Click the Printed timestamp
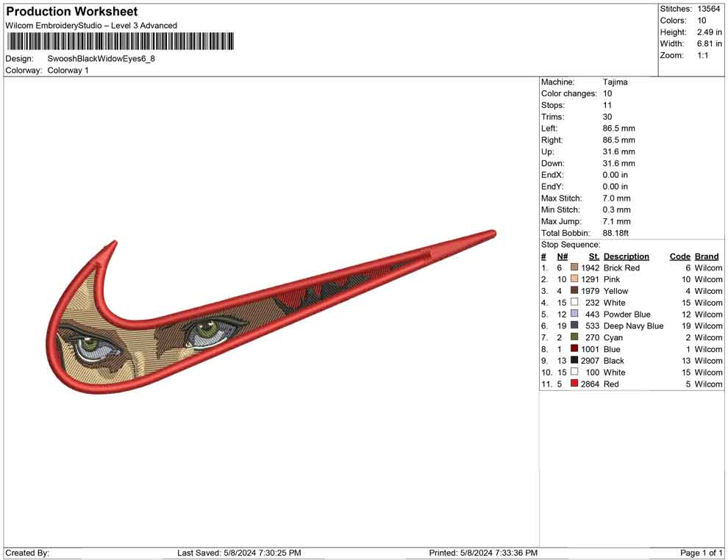Screen dimensions: 728x560 (x=483, y=553)
